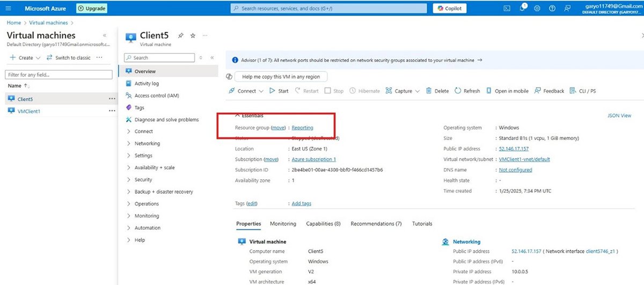
Task: Open the Reporting resource group link
Action: tap(302, 128)
